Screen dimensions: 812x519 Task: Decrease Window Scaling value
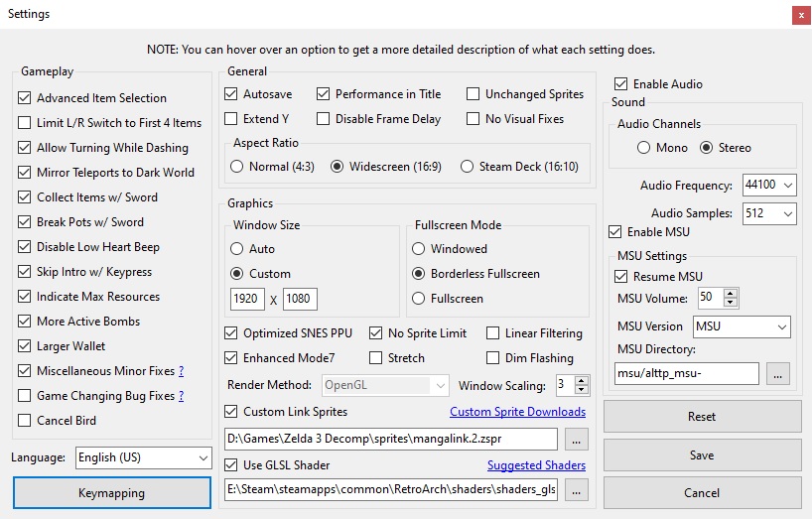coord(582,389)
